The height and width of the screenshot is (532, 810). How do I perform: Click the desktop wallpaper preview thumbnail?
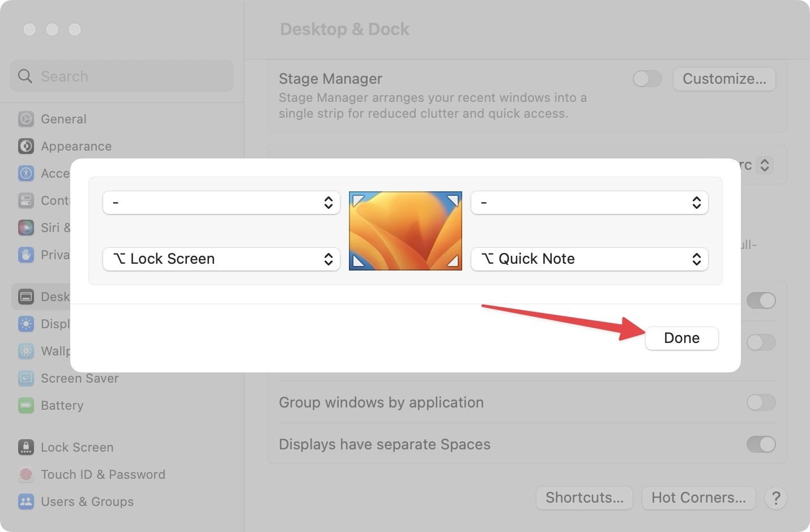(x=405, y=230)
